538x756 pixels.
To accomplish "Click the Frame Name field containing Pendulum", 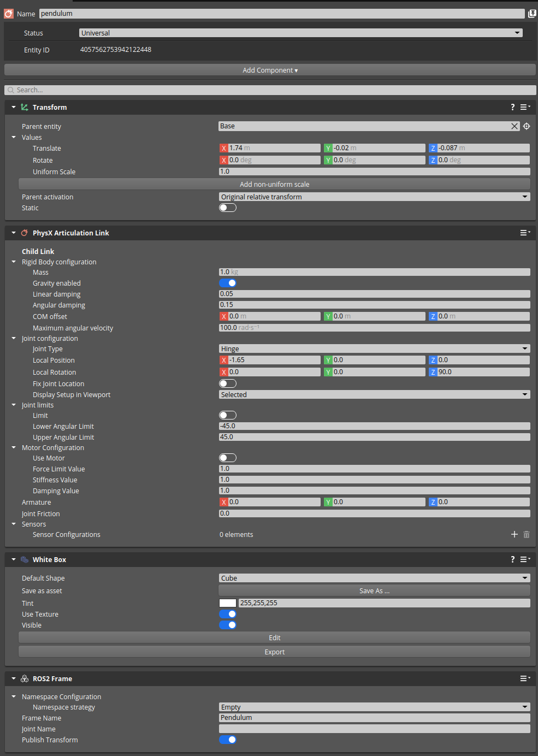I will click(374, 717).
